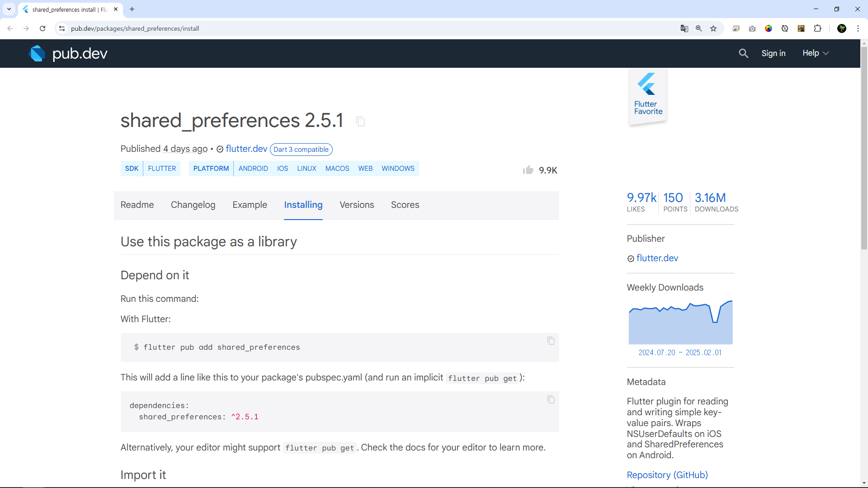Open a new browser tab
Viewport: 868px width, 488px height.
[132, 9]
